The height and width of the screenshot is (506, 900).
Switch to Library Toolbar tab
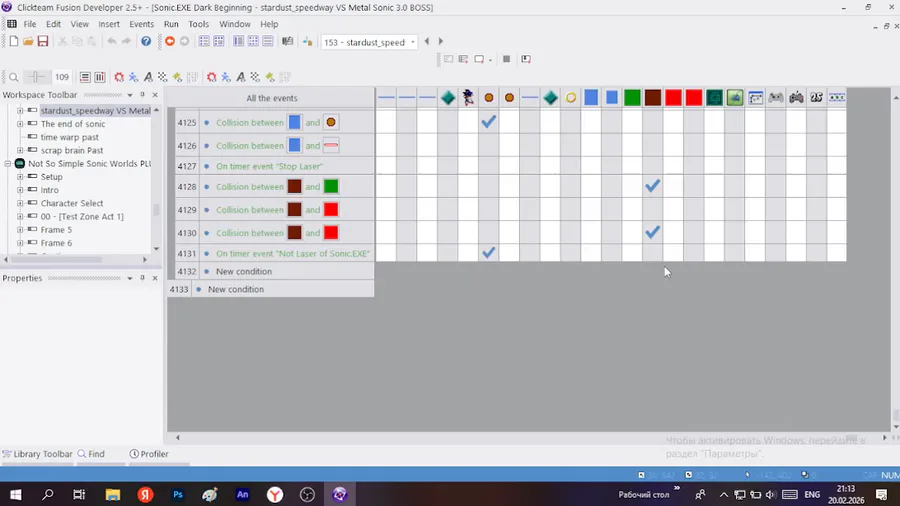coord(37,454)
